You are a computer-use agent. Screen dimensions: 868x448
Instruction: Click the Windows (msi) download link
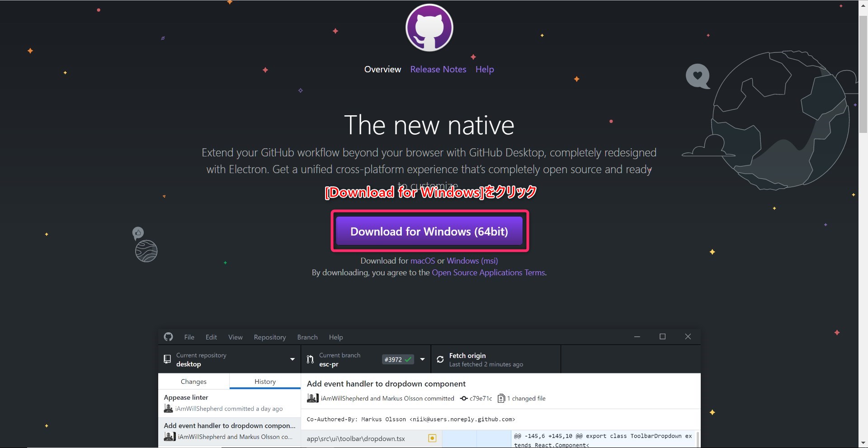click(472, 261)
